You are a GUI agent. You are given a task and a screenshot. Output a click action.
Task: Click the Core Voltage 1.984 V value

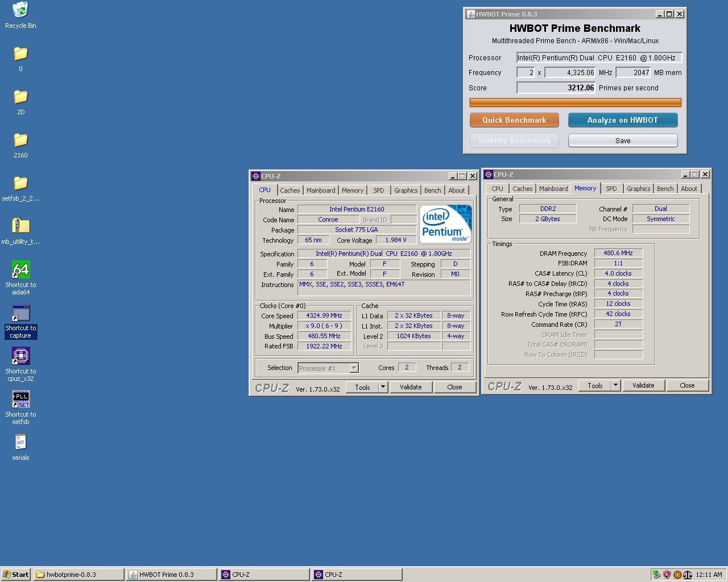[x=395, y=240]
